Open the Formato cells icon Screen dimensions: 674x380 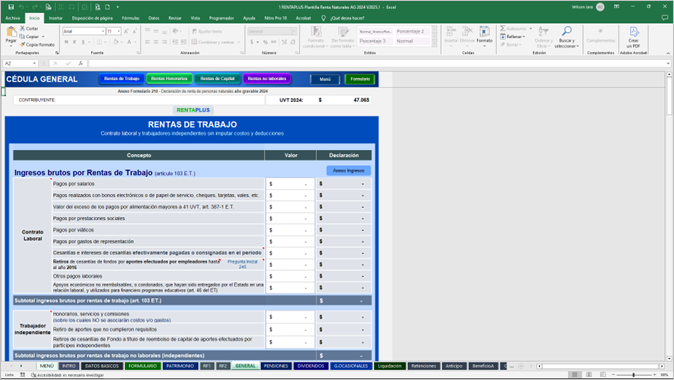coord(484,32)
